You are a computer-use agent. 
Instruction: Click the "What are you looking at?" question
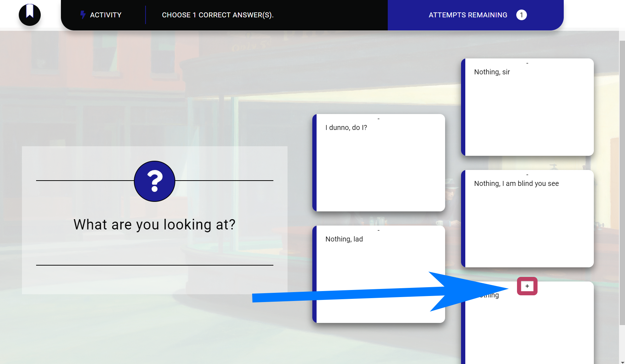tap(154, 224)
